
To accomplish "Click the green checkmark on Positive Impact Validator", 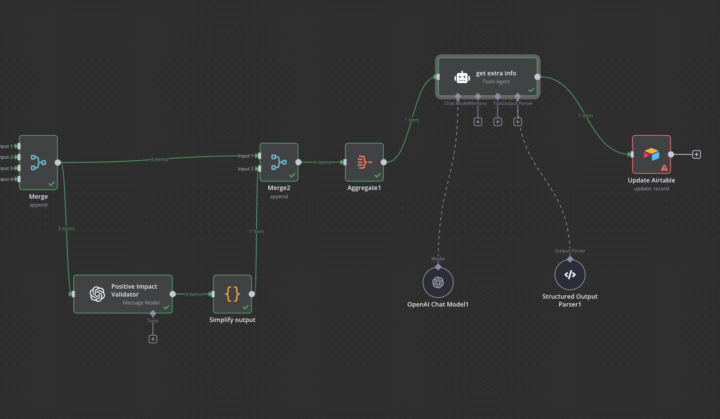I will pos(166,307).
